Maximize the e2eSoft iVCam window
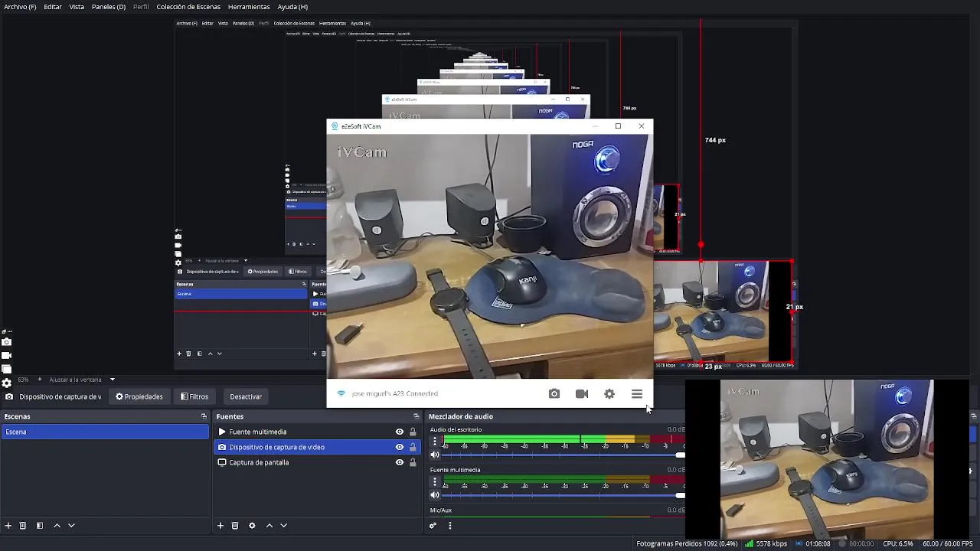This screenshot has width=980, height=551. point(618,126)
